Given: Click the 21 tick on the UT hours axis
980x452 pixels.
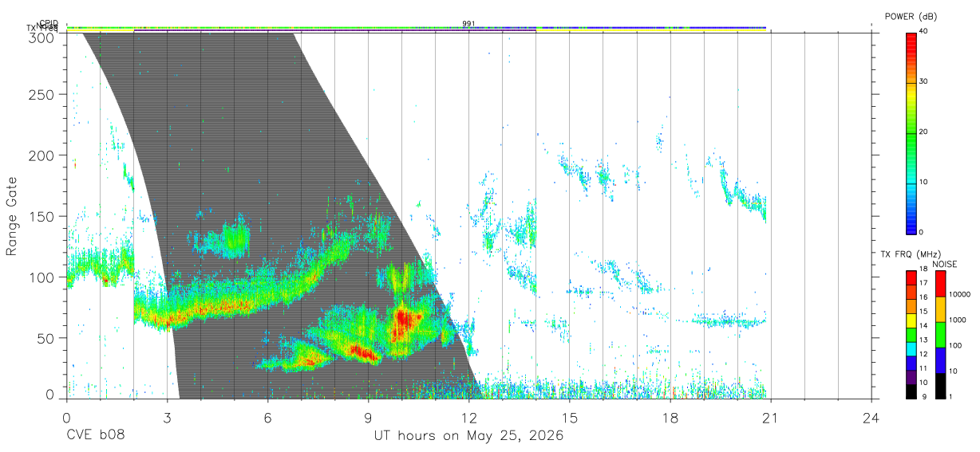Looking at the screenshot, I should click(770, 418).
